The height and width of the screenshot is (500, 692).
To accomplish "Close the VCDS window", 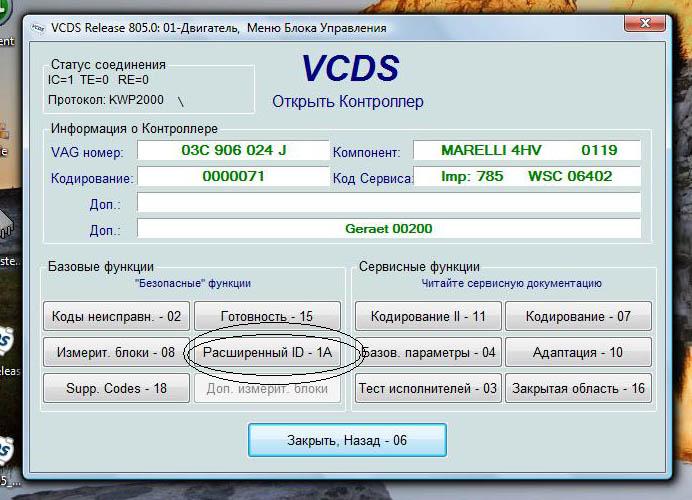I will [645, 23].
